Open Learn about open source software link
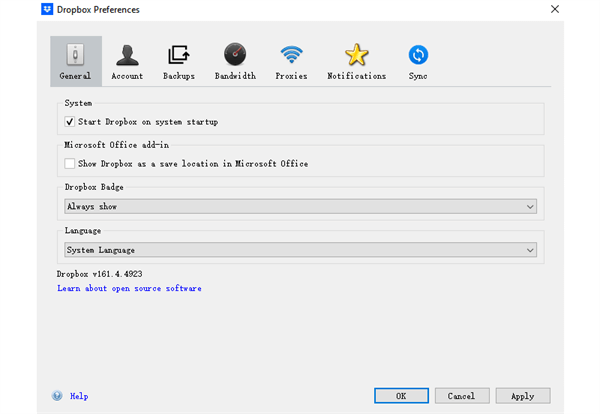 click(x=129, y=288)
